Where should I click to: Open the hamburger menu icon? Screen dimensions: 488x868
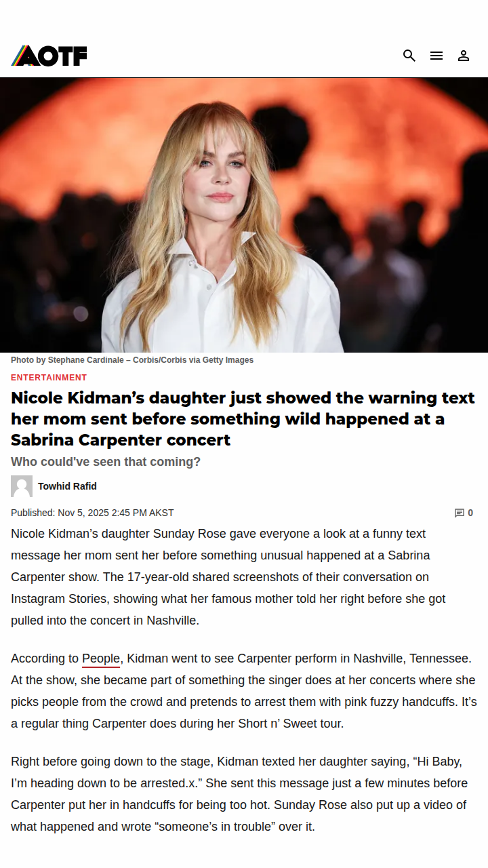tap(436, 56)
